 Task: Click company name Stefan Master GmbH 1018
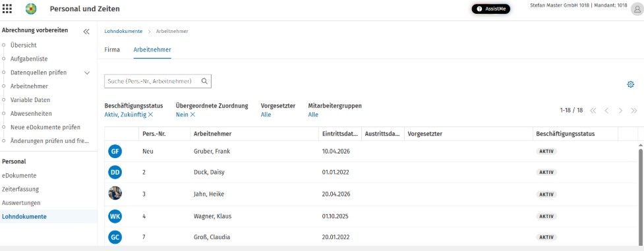tap(560, 5)
